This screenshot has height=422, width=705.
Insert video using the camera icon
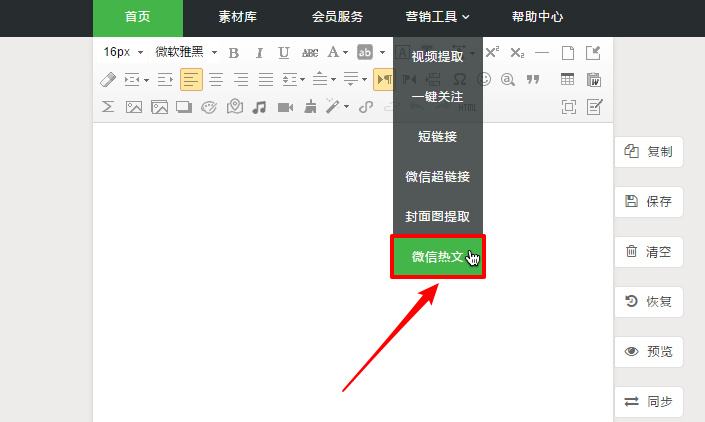tap(285, 107)
